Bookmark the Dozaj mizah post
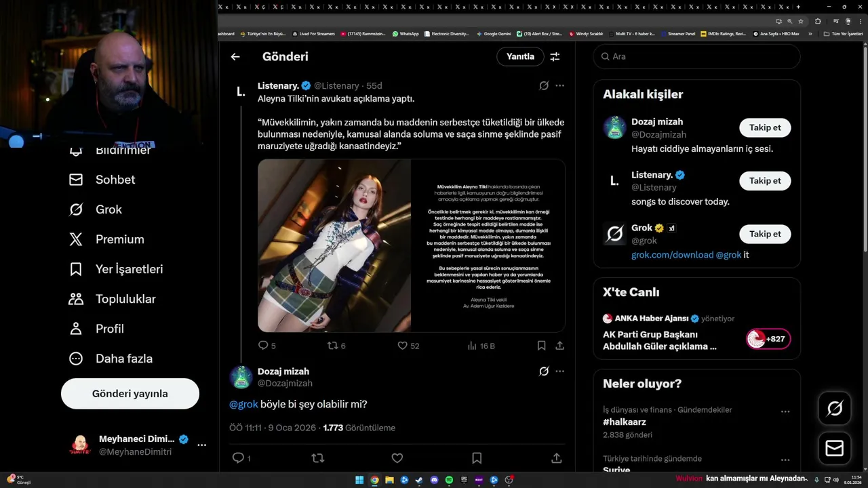The height and width of the screenshot is (488, 868). (x=477, y=458)
